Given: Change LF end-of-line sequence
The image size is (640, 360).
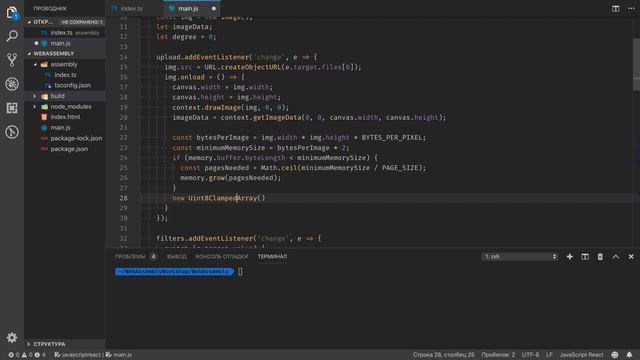Looking at the screenshot, I should (549, 355).
